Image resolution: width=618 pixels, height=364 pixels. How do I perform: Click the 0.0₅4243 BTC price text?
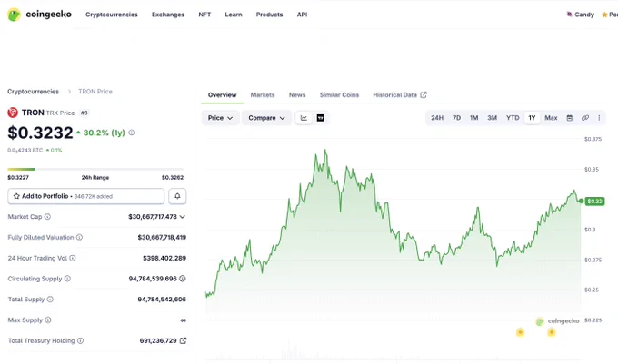tap(25, 151)
